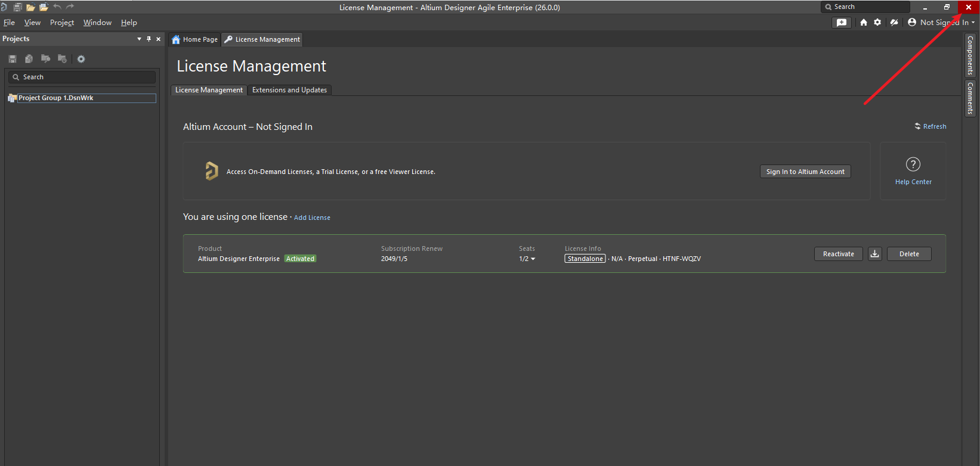Click the license download icon next to Reactivate
The height and width of the screenshot is (466, 980).
(874, 254)
